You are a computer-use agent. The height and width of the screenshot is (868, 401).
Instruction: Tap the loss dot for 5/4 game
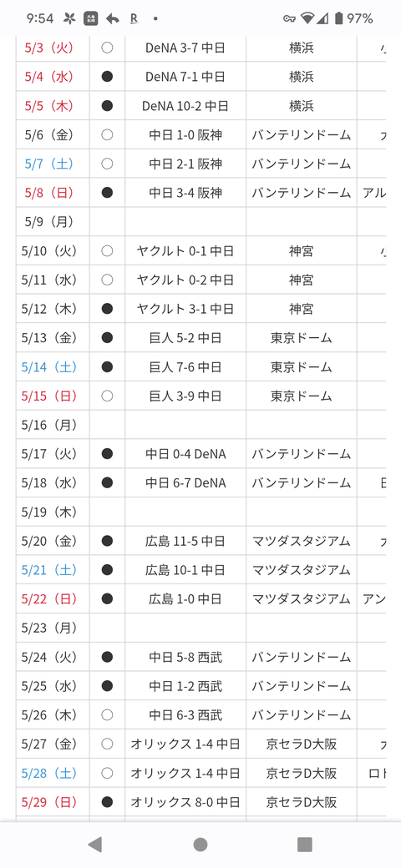(x=108, y=77)
